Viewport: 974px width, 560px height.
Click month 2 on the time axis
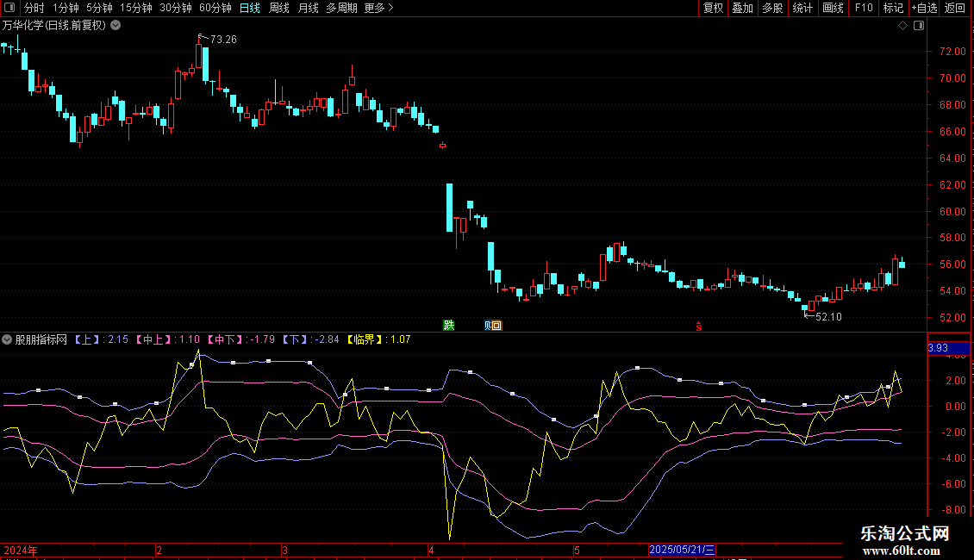pos(159,550)
